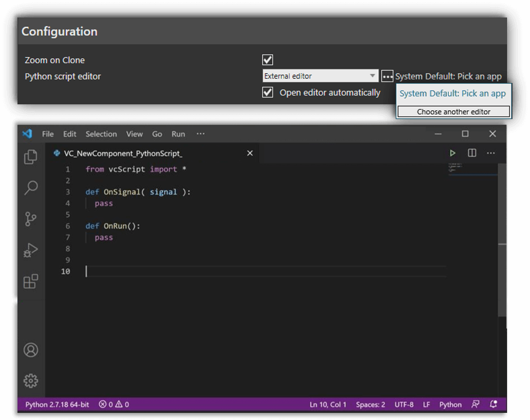This screenshot has height=420, width=530.
Task: Open the Search view icon
Action: tap(31, 188)
